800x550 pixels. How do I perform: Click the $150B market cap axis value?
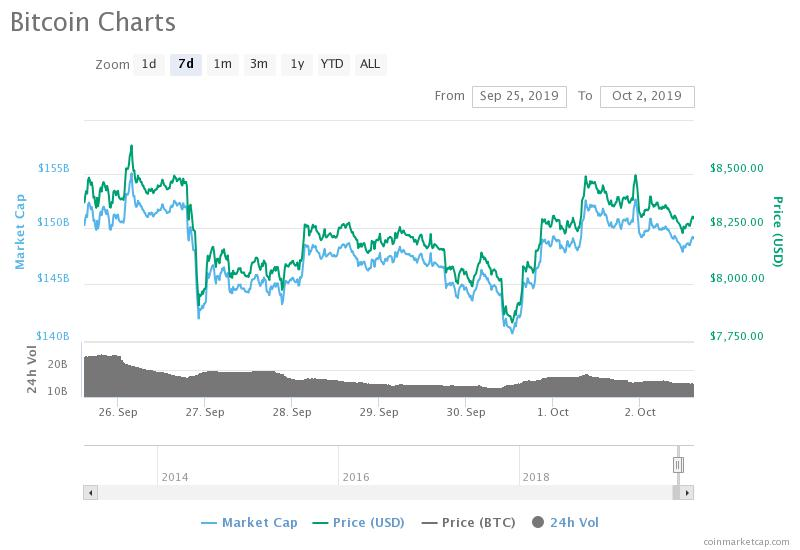(54, 222)
